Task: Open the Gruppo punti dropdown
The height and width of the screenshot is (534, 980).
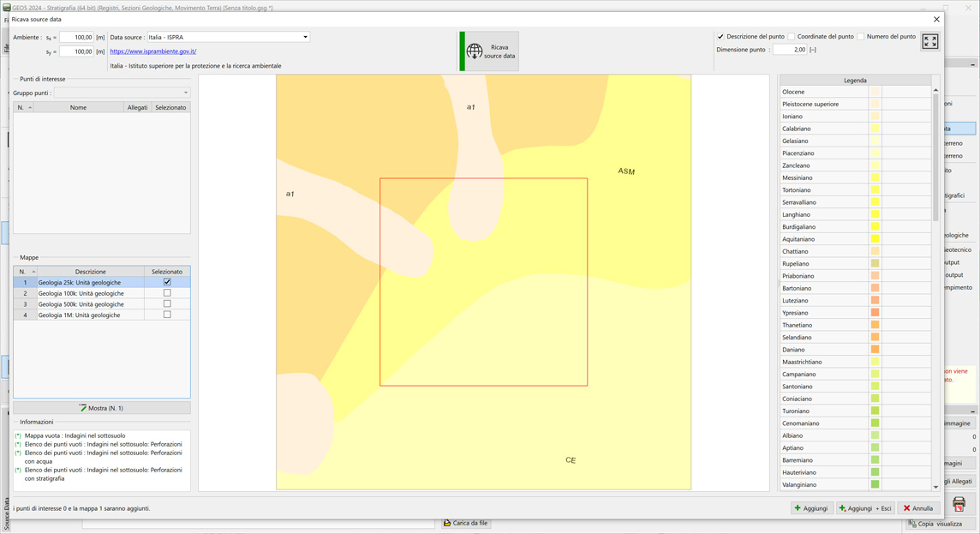Action: [185, 93]
